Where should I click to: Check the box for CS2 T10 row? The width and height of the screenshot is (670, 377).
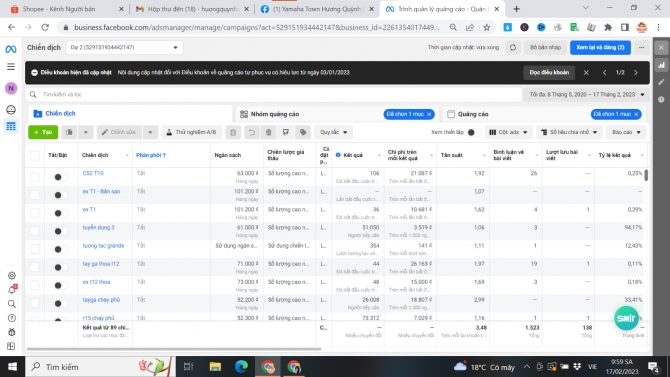point(35,177)
